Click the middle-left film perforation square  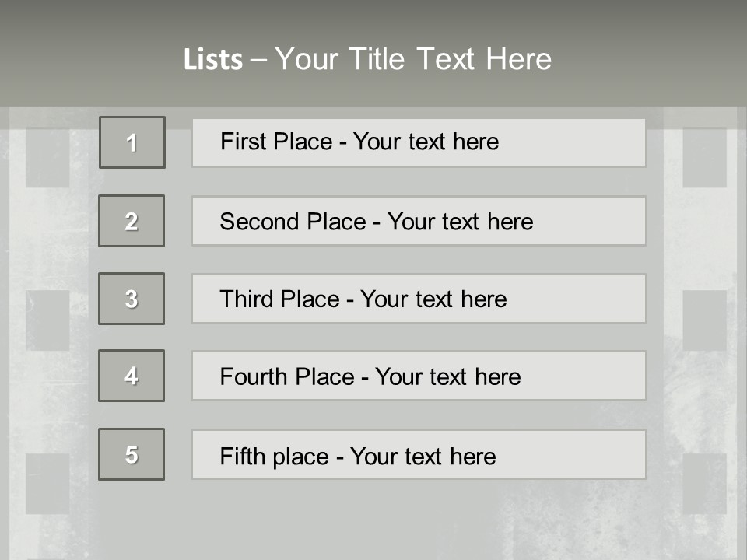click(47, 320)
